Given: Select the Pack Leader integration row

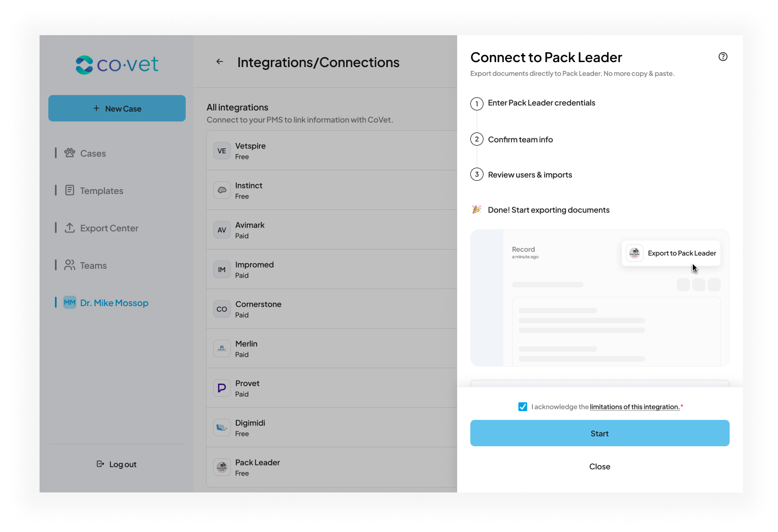Looking at the screenshot, I should tap(332, 467).
